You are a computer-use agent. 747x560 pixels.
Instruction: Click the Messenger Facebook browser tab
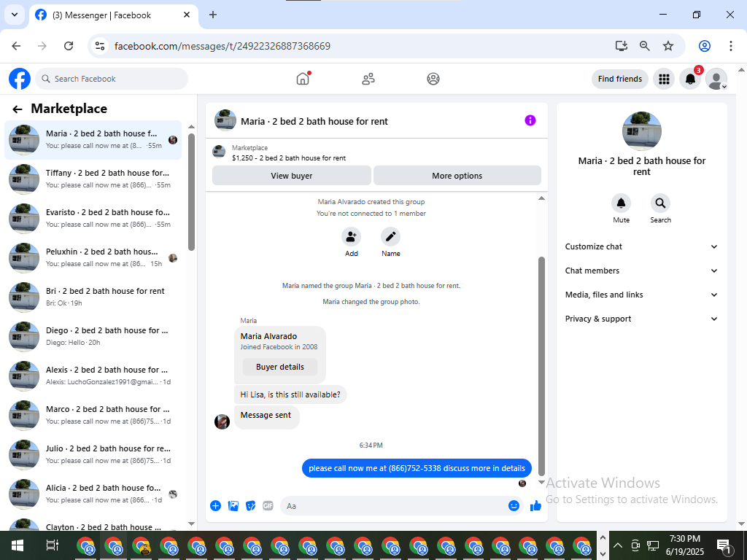[x=113, y=15]
